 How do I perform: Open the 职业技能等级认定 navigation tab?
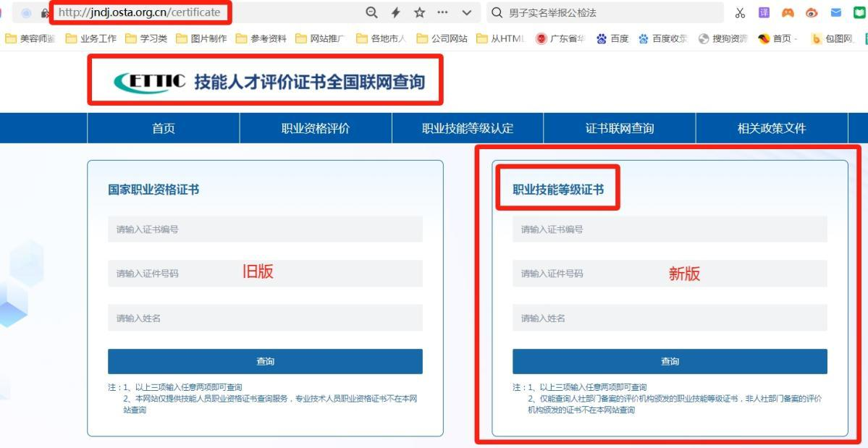pos(468,128)
